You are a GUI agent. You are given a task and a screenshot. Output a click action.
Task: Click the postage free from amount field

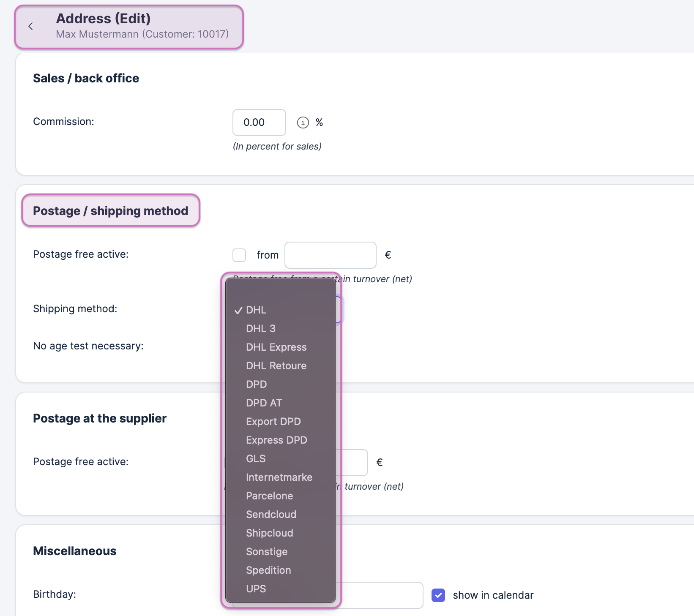coord(330,255)
